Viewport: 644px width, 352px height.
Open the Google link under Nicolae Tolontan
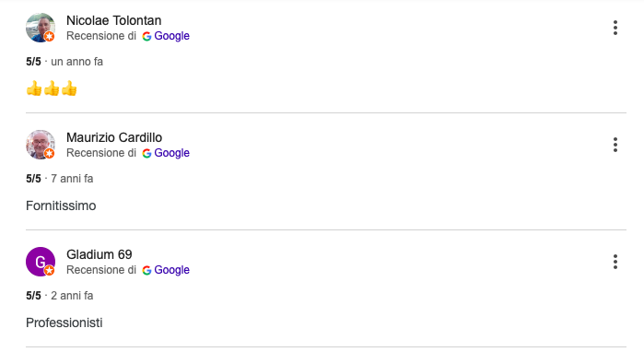pos(171,36)
